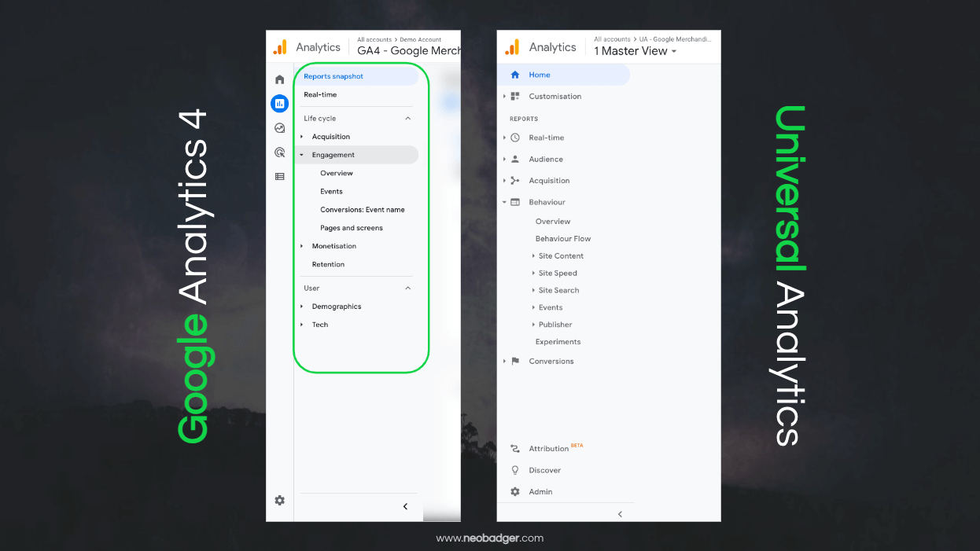
Task: Click the GA4 Analytics logo
Action: (x=280, y=47)
